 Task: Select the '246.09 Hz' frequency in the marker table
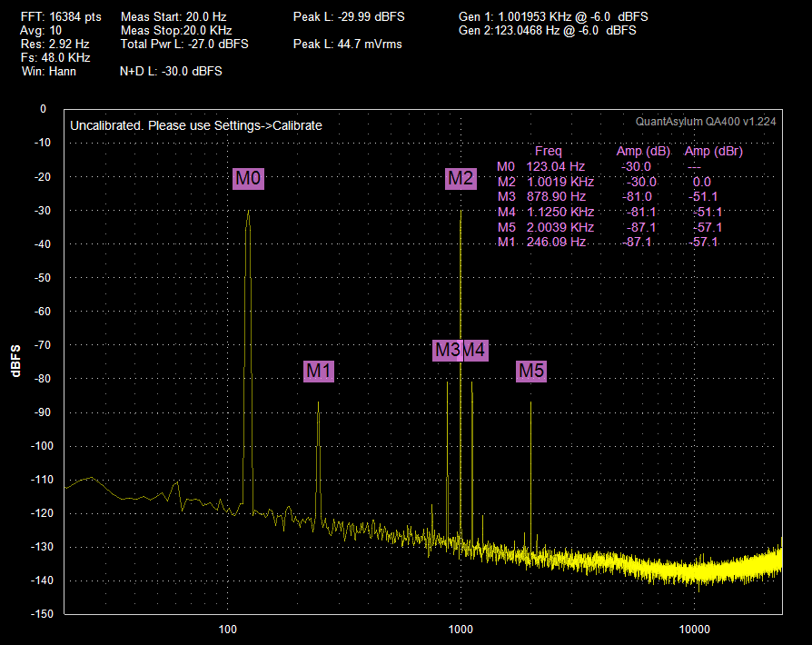click(x=556, y=242)
